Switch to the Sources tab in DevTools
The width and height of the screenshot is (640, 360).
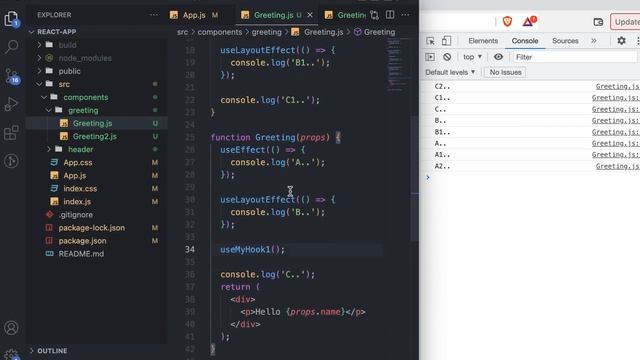(x=565, y=41)
